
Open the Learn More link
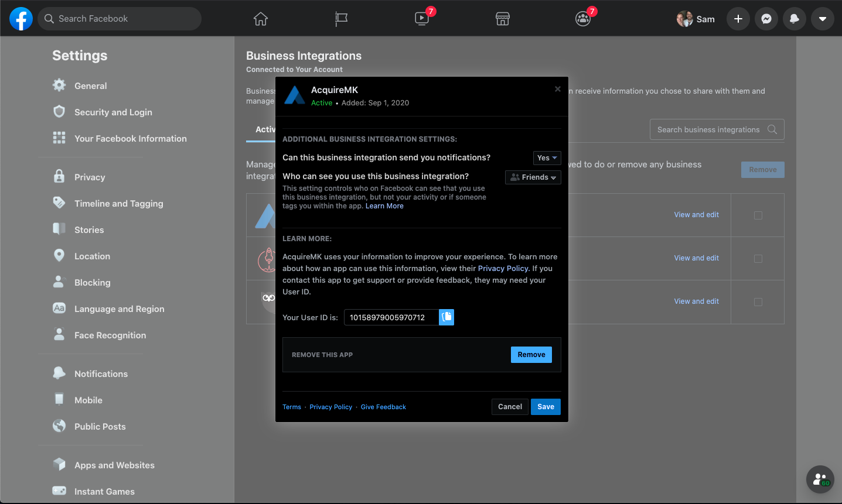384,206
